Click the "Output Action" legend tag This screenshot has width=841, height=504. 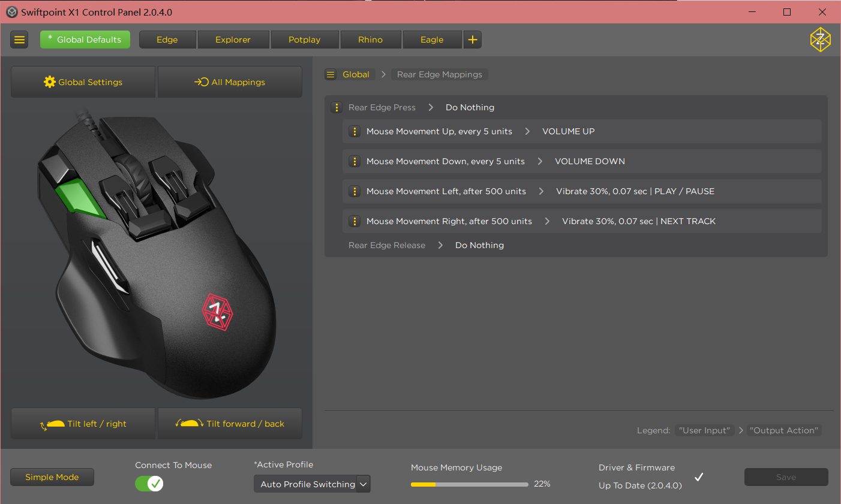pos(783,430)
